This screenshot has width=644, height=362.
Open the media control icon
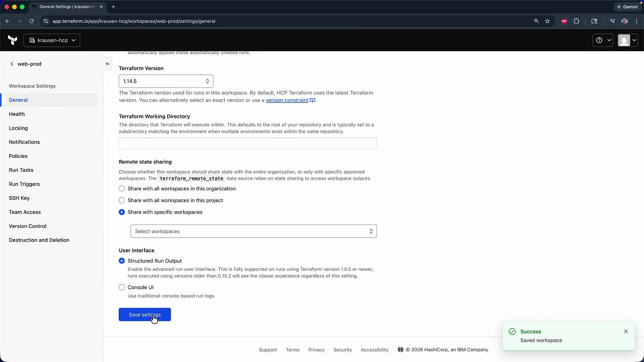pyautogui.click(x=612, y=21)
